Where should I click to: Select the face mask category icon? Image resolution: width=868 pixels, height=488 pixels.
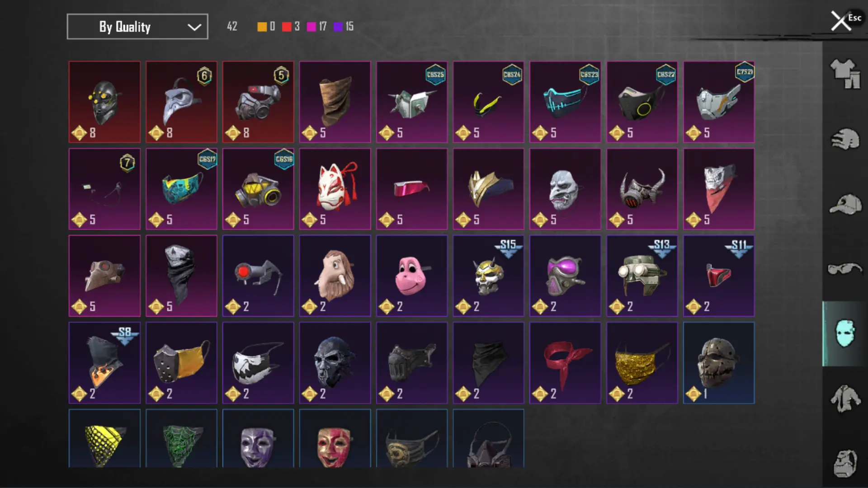[845, 333]
